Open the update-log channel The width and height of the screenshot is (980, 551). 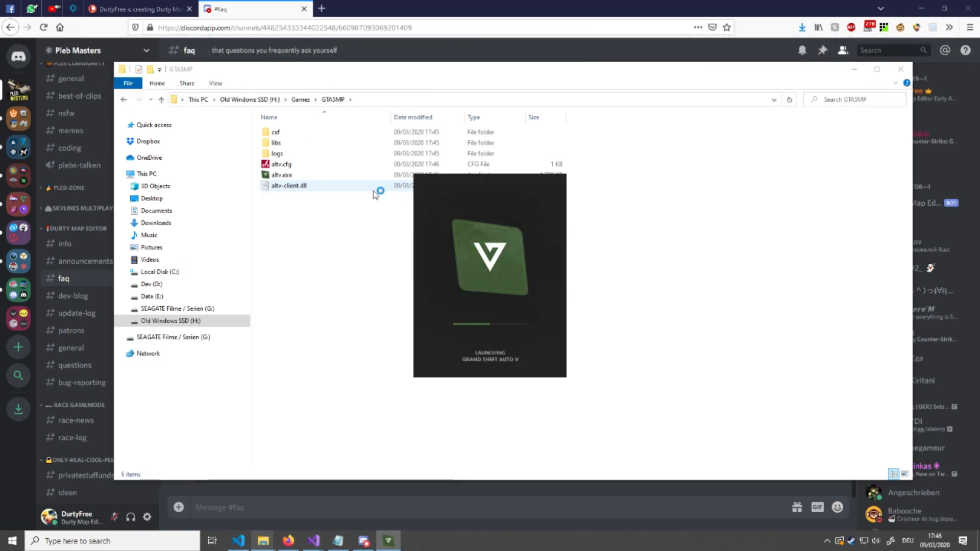77,313
